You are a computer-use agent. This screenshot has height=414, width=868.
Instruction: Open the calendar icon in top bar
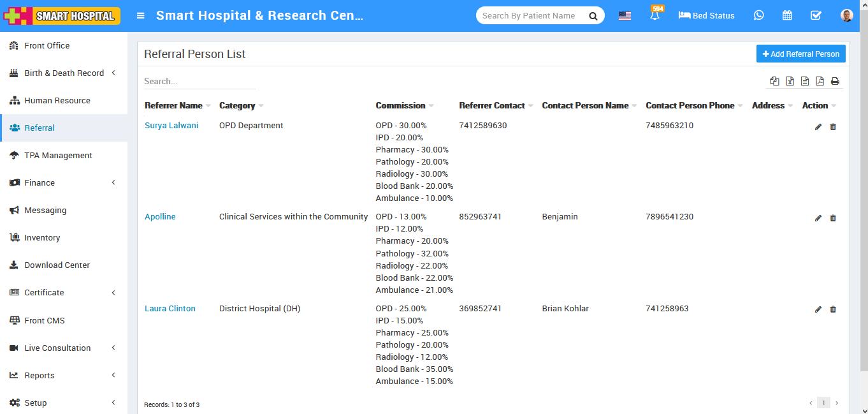pyautogui.click(x=787, y=15)
